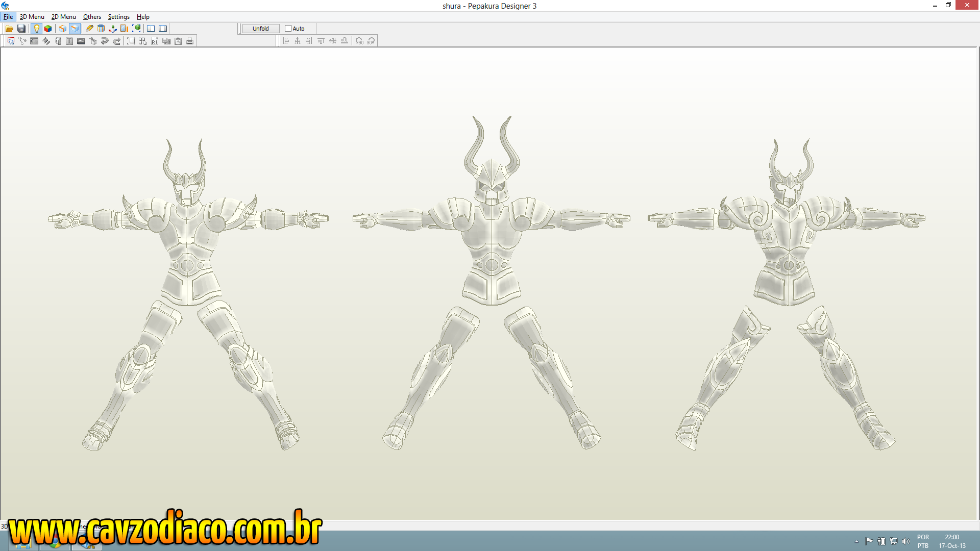Click the P.1 page settings icon

[x=155, y=41]
